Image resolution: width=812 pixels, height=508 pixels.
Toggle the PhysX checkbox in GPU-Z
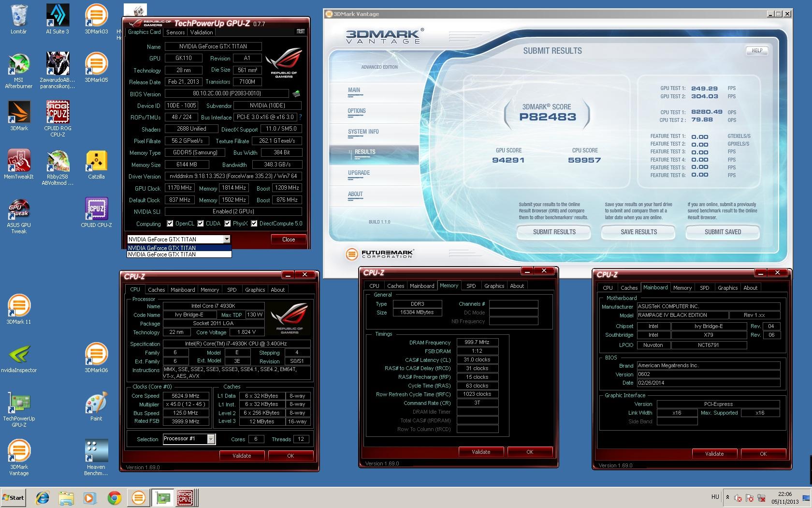pyautogui.click(x=228, y=224)
